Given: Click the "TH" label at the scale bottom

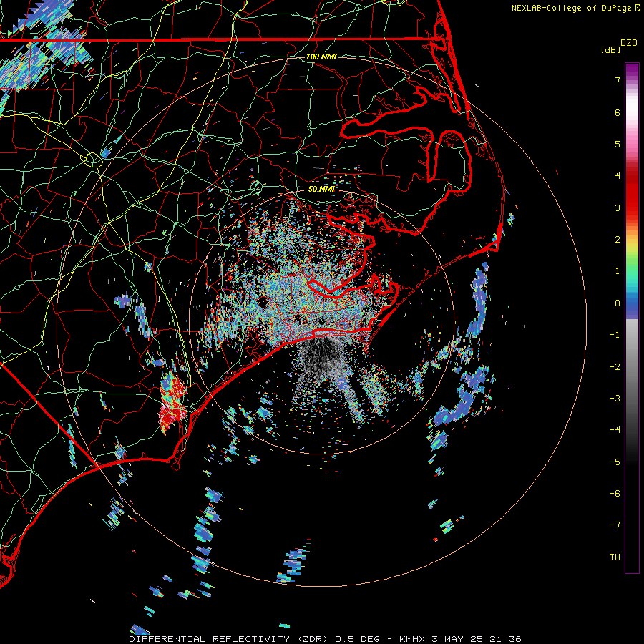Looking at the screenshot, I should pos(615,557).
